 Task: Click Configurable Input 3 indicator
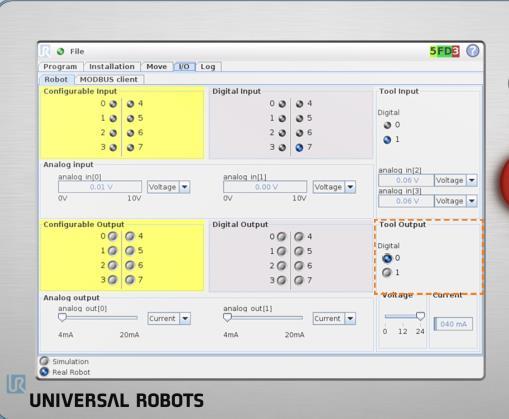113,147
